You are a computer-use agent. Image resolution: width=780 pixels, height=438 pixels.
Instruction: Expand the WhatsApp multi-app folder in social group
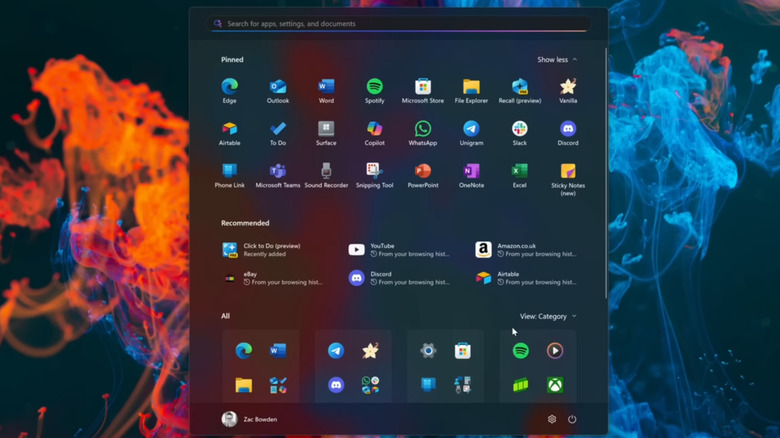pyautogui.click(x=370, y=385)
